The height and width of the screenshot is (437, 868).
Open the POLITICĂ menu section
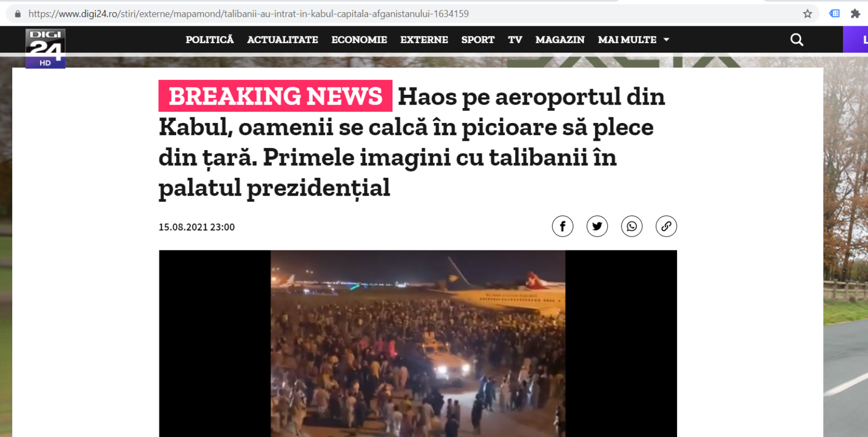(210, 40)
